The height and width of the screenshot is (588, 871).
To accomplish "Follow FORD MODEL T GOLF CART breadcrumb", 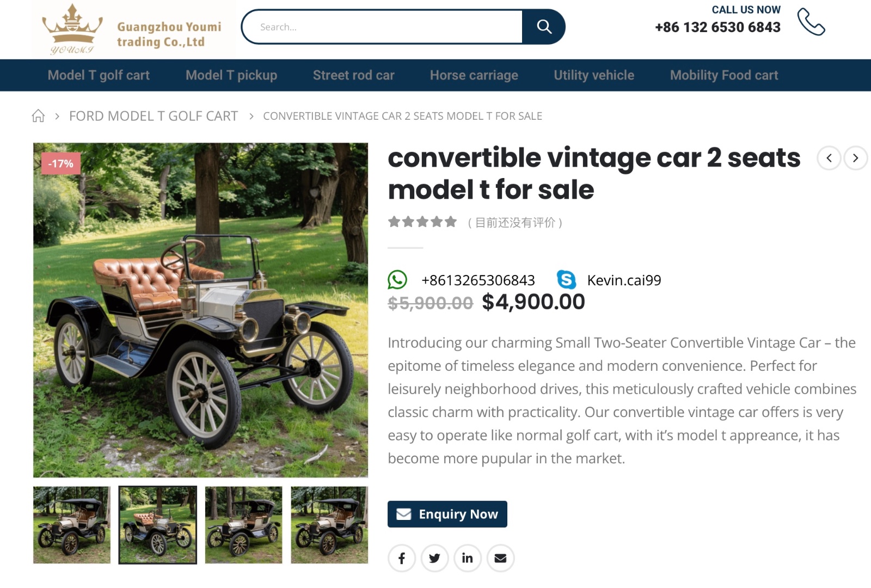I will pos(154,116).
